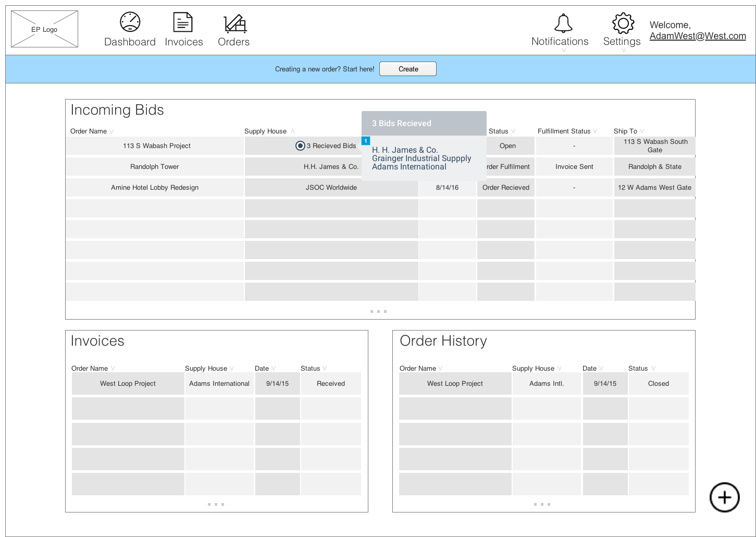The height and width of the screenshot is (537, 756).
Task: Open the Invoices document icon
Action: pyautogui.click(x=183, y=22)
